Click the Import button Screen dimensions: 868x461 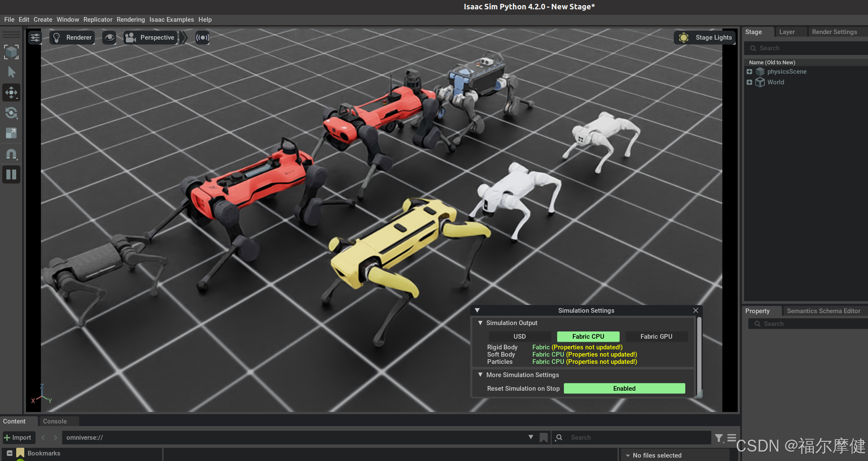point(17,438)
